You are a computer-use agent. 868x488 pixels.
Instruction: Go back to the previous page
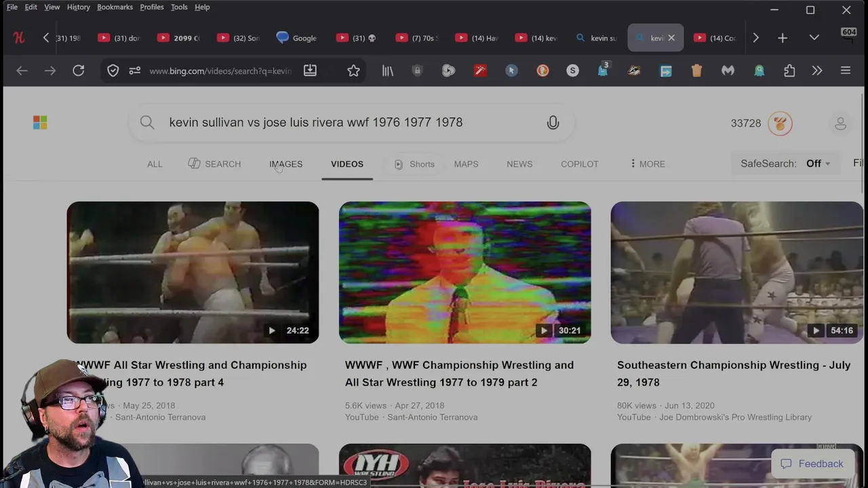click(x=22, y=70)
